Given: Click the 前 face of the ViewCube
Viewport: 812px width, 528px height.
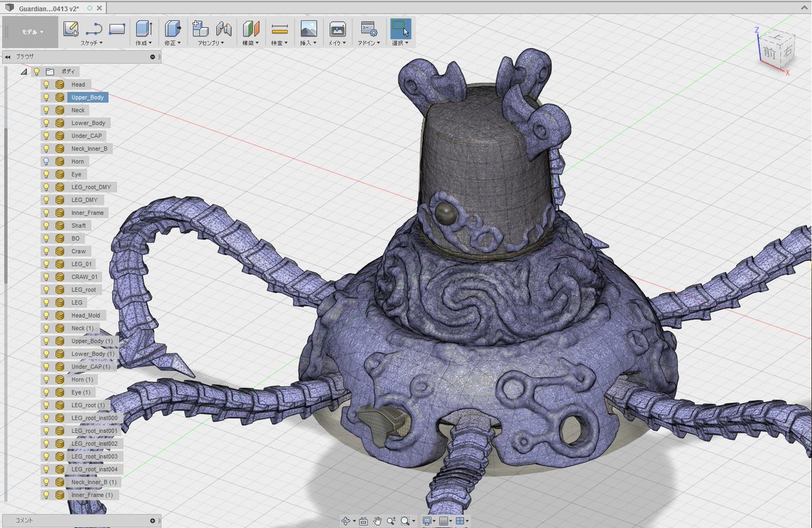Looking at the screenshot, I should [769, 51].
